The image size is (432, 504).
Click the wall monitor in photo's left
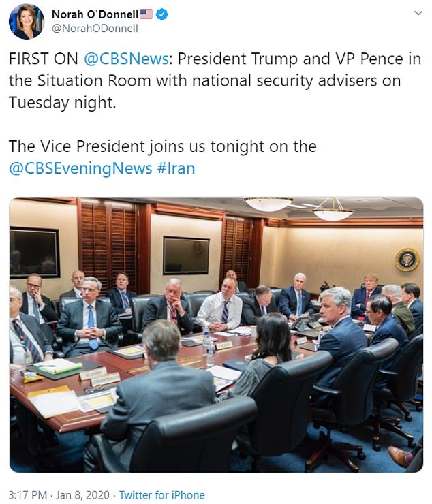tap(34, 253)
